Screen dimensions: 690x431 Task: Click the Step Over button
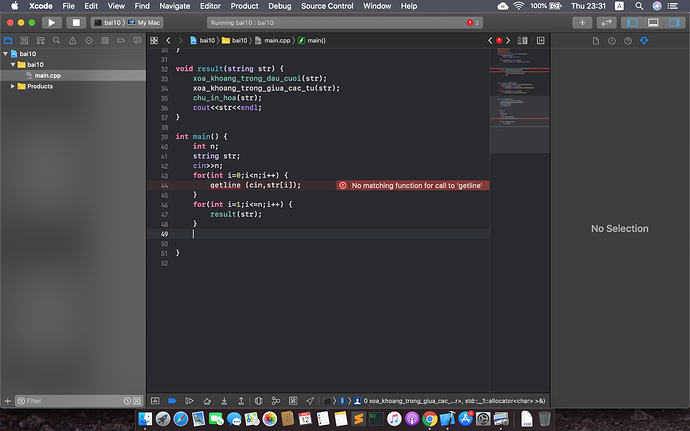[x=207, y=401]
